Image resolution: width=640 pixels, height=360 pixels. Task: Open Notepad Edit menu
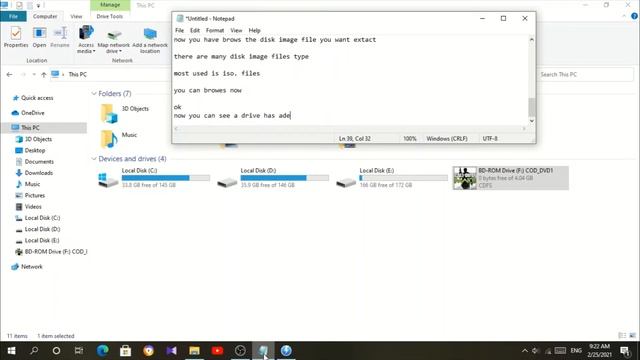195,30
